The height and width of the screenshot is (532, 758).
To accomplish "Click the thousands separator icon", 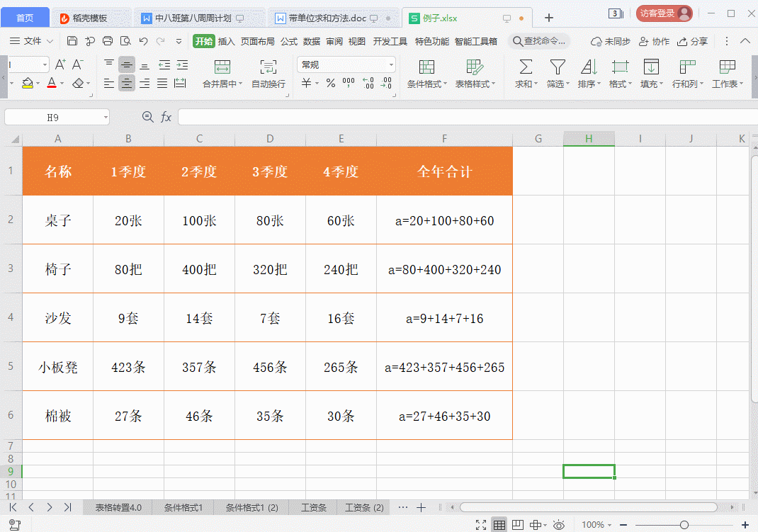I will click(x=349, y=83).
